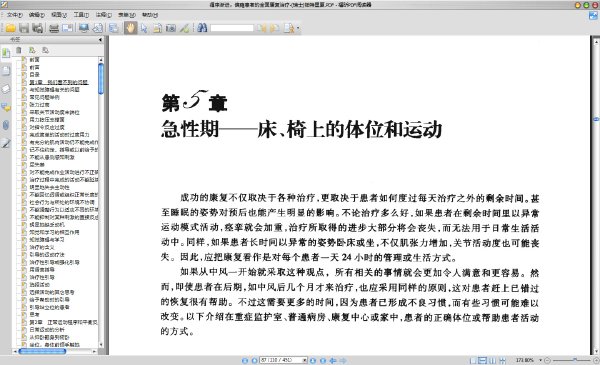The height and width of the screenshot is (365, 600).
Task: Select the 目录 bookmark
Action: (x=34, y=75)
